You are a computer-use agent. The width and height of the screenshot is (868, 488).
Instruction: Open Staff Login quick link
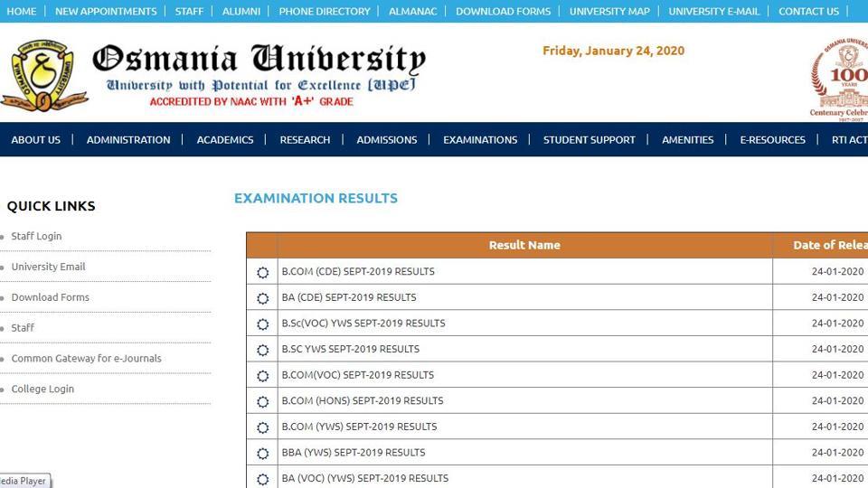pyautogui.click(x=36, y=236)
